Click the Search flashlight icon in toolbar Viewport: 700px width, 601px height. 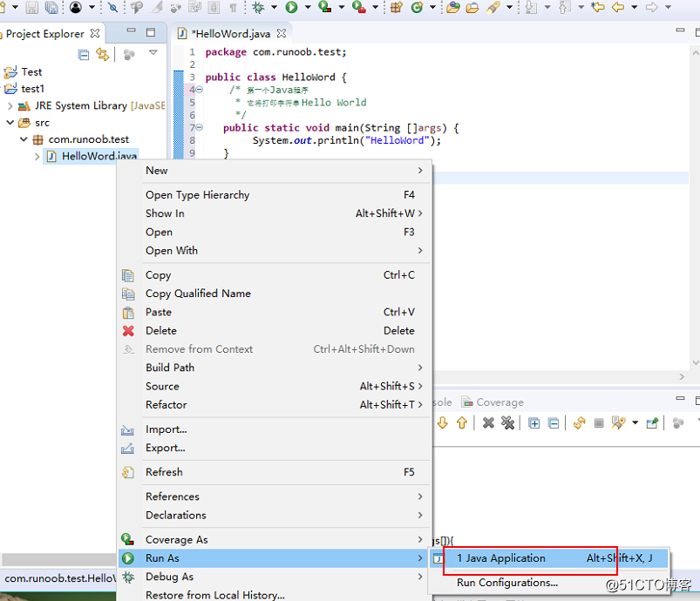coord(493,7)
